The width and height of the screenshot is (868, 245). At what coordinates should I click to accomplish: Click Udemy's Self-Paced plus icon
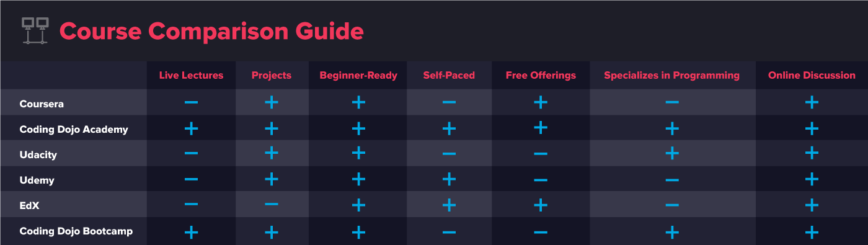pyautogui.click(x=449, y=179)
